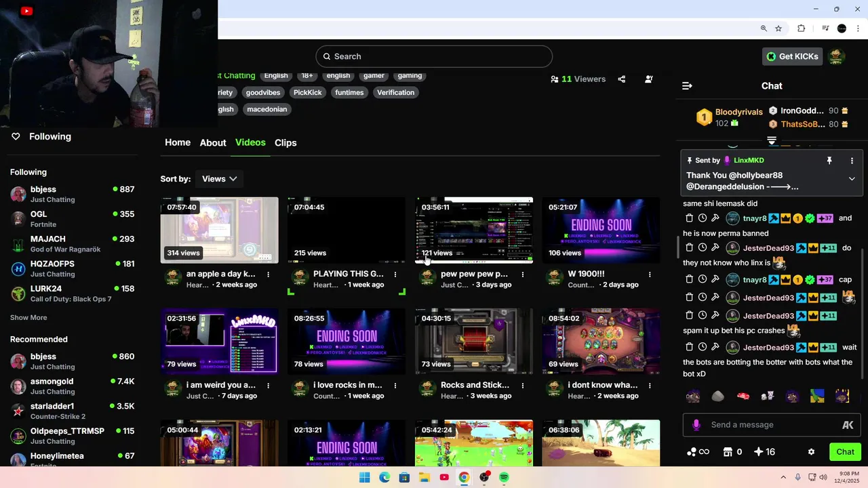Click the pin icon on the pinned message
868x488 pixels.
[x=829, y=161]
